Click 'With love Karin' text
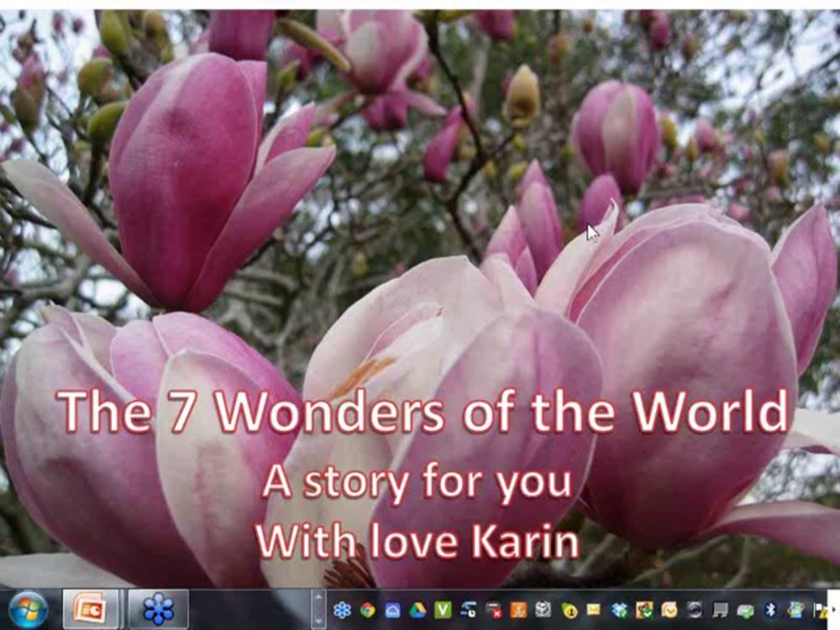Image resolution: width=840 pixels, height=630 pixels. [x=417, y=541]
